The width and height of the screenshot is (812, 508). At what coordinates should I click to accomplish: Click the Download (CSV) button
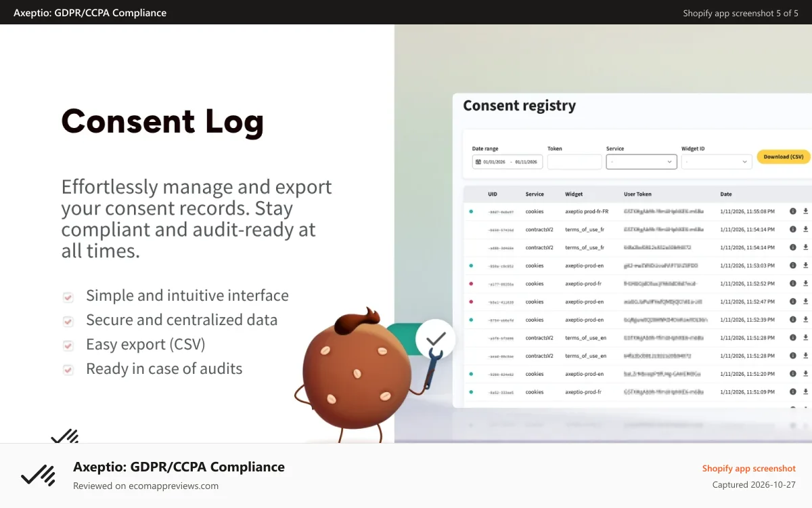point(784,156)
